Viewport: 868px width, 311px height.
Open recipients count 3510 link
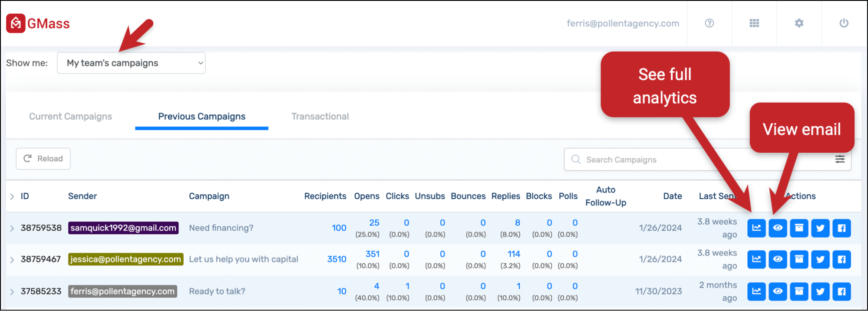click(x=337, y=259)
